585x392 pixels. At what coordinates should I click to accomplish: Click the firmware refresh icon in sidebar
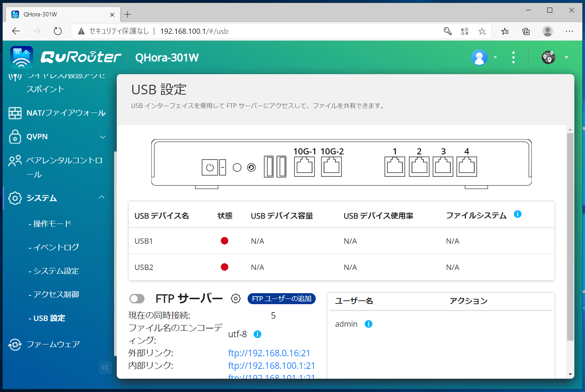[15, 344]
